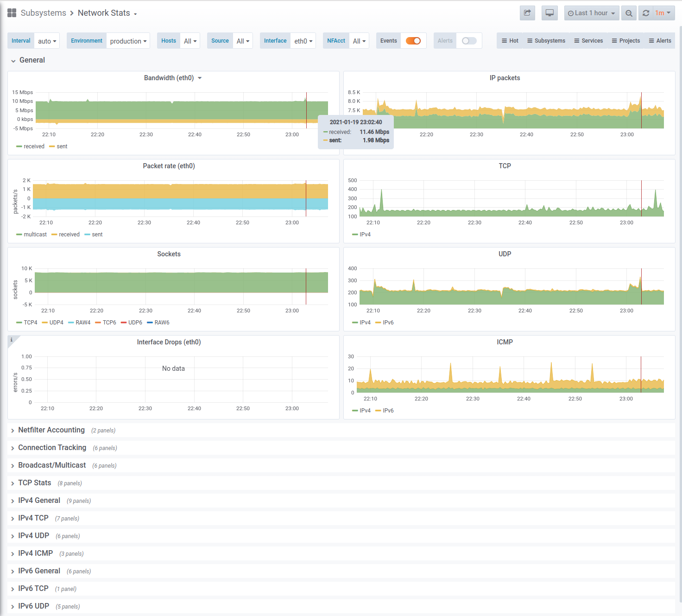The width and height of the screenshot is (682, 616).
Task: Refresh the dashboard with refresh icon
Action: [646, 13]
